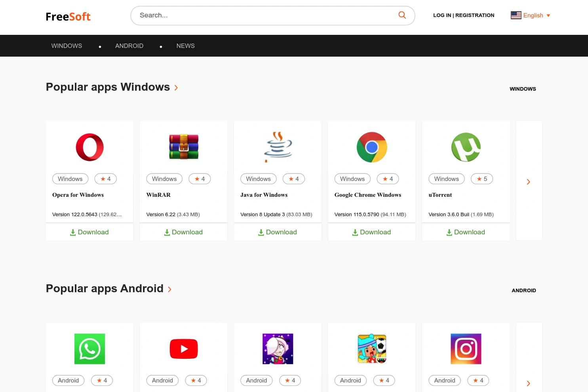Click the WinRAR title link
This screenshot has height=392, width=588.
[x=158, y=195]
